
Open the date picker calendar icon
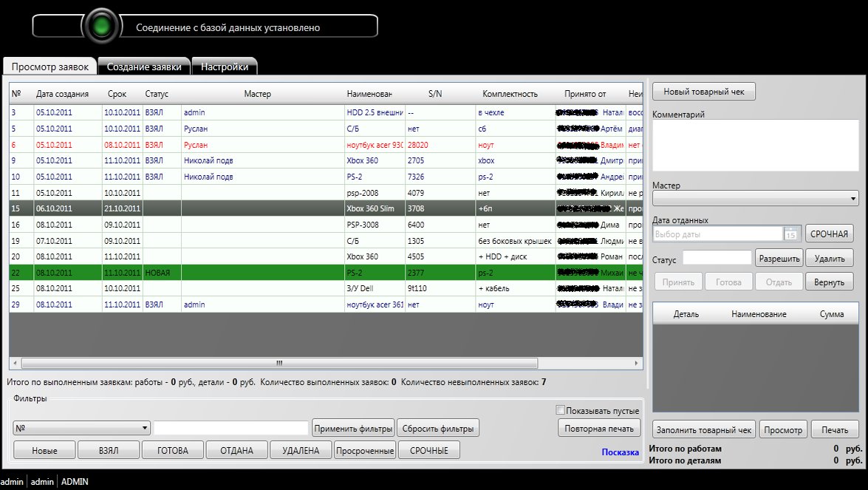790,234
